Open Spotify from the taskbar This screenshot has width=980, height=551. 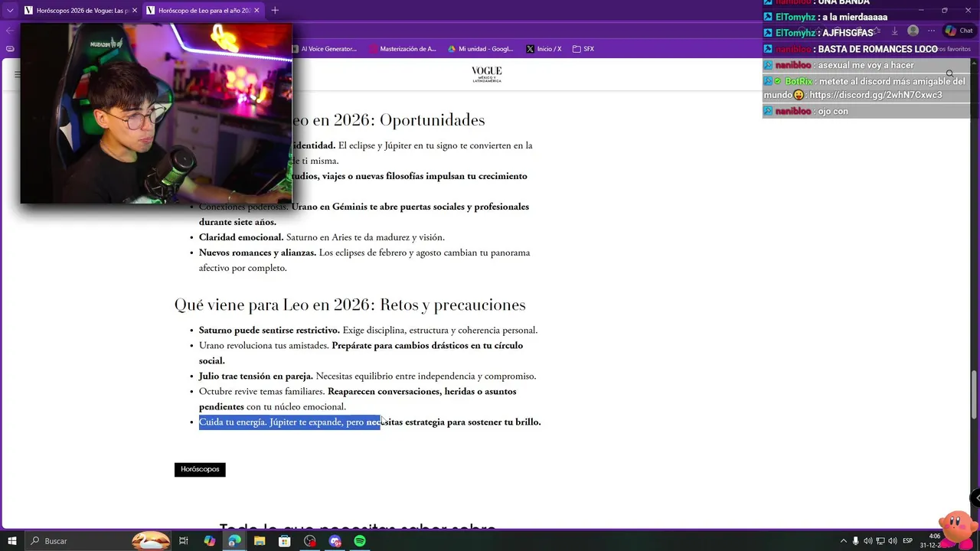pos(360,541)
